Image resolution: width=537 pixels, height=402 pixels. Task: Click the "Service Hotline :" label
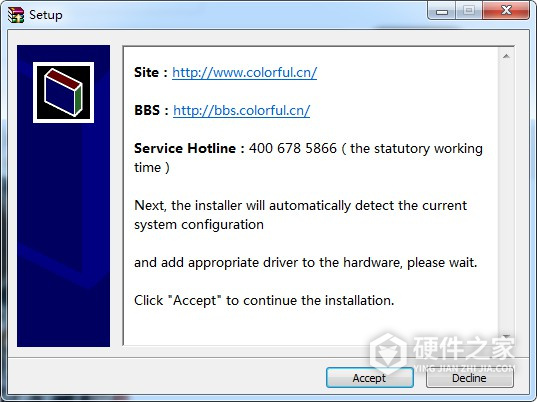pos(189,148)
